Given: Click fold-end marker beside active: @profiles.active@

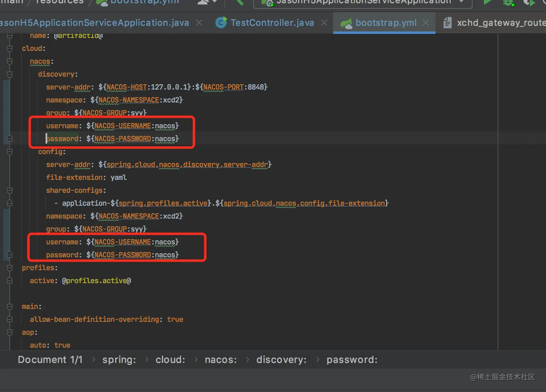Looking at the screenshot, I should coord(10,281).
